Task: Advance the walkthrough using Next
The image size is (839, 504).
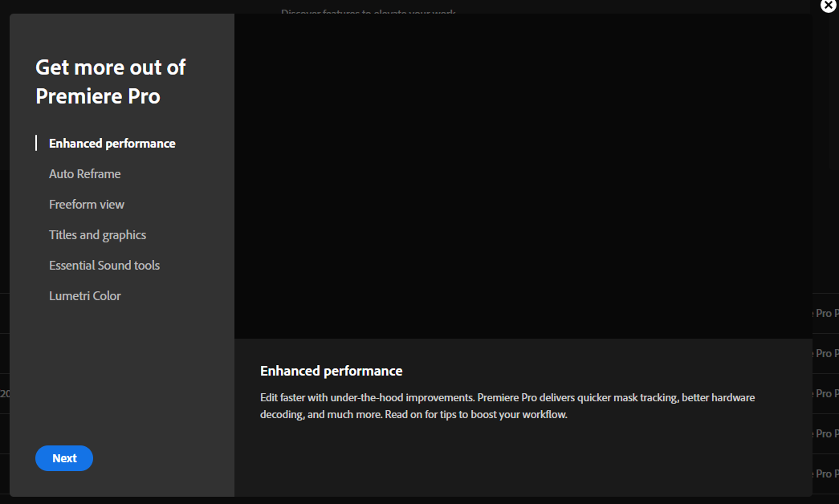Action: [63, 457]
